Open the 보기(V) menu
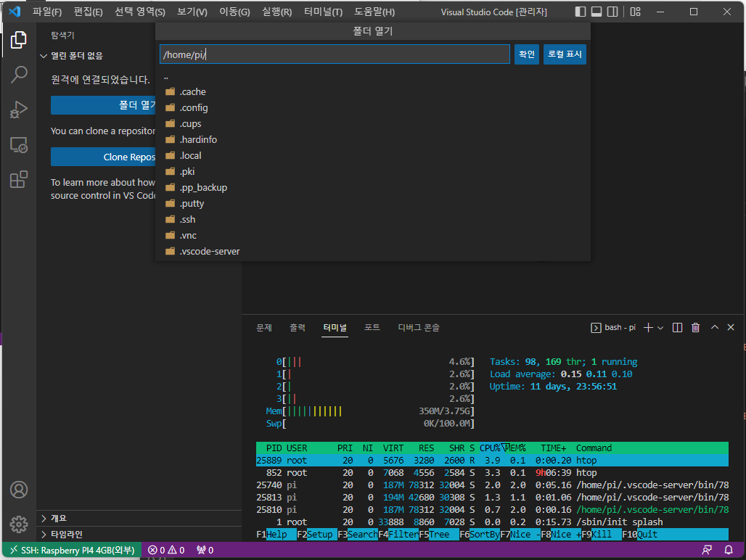 tap(192, 12)
